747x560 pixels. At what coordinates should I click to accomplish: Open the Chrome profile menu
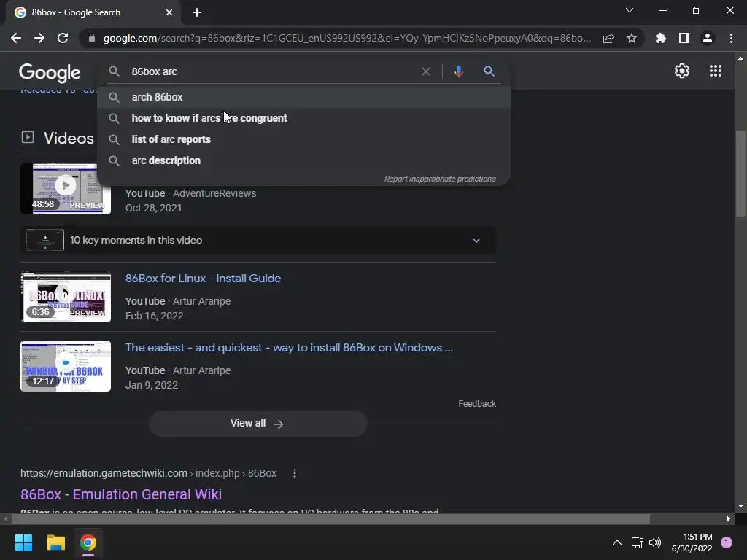click(708, 38)
